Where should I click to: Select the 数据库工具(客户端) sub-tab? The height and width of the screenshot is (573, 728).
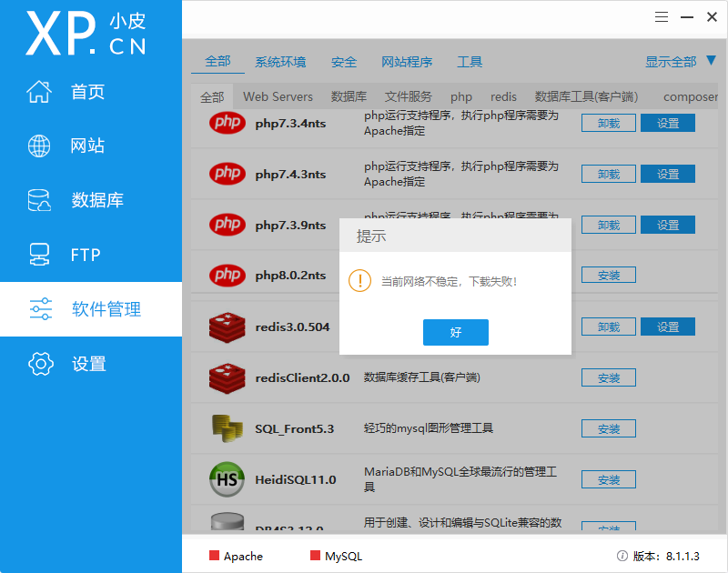pos(586,96)
